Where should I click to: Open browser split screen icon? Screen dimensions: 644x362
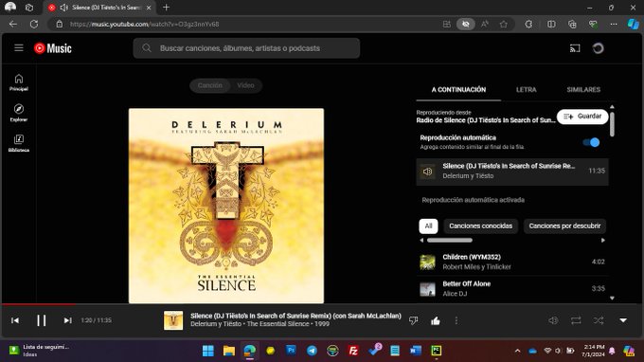coord(551,25)
